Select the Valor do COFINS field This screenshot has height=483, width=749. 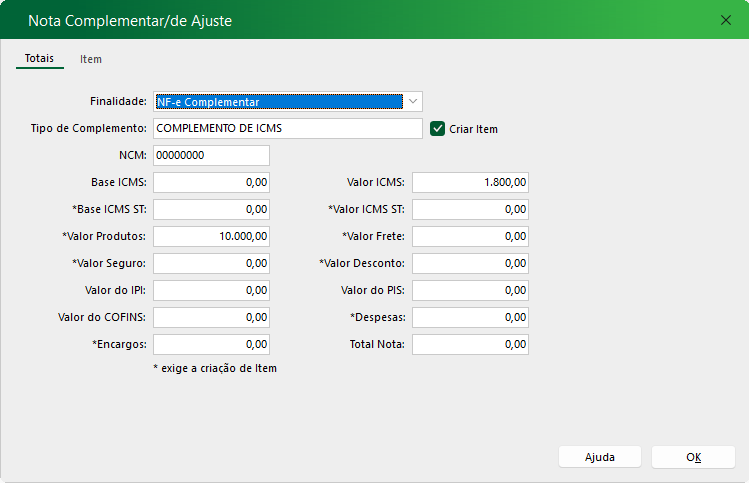coord(211,318)
